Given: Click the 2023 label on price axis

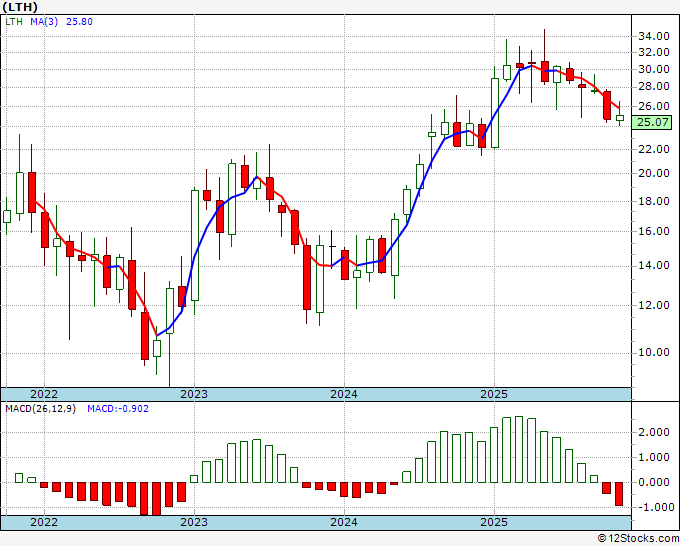Looking at the screenshot, I should (x=194, y=394).
